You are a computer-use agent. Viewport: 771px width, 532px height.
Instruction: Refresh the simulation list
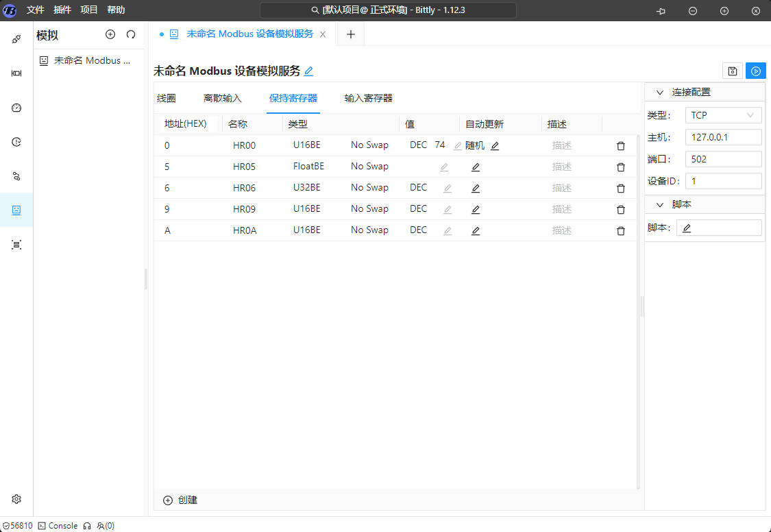click(x=131, y=35)
